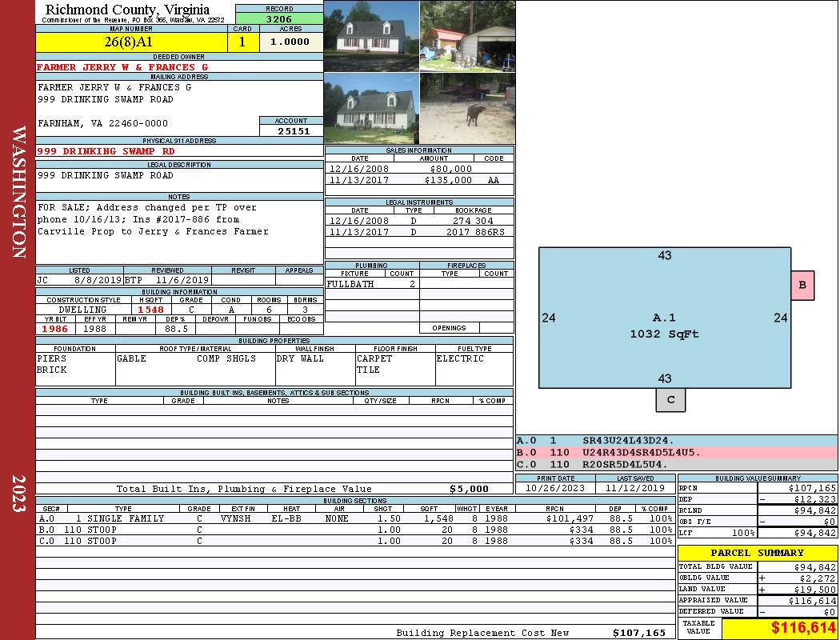This screenshot has height=640, width=840.
Task: Select building section A.0 SINGLE FAMILY row
Action: pyautogui.click(x=355, y=518)
